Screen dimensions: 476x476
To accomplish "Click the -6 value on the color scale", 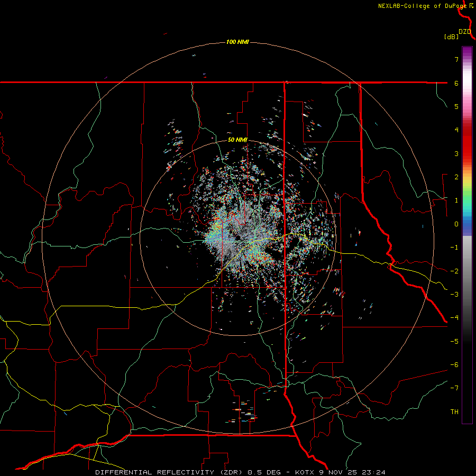I will (454, 365).
